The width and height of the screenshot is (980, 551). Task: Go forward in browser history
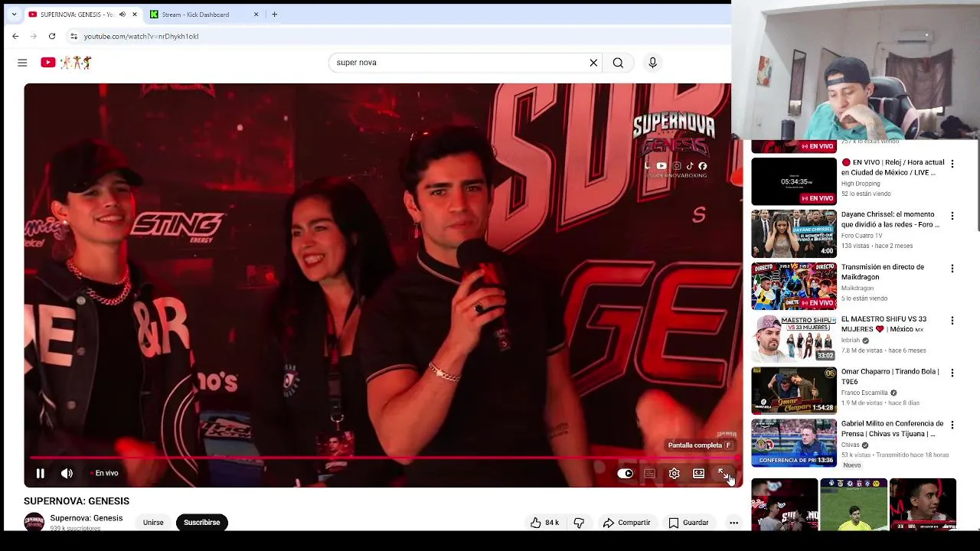click(34, 36)
